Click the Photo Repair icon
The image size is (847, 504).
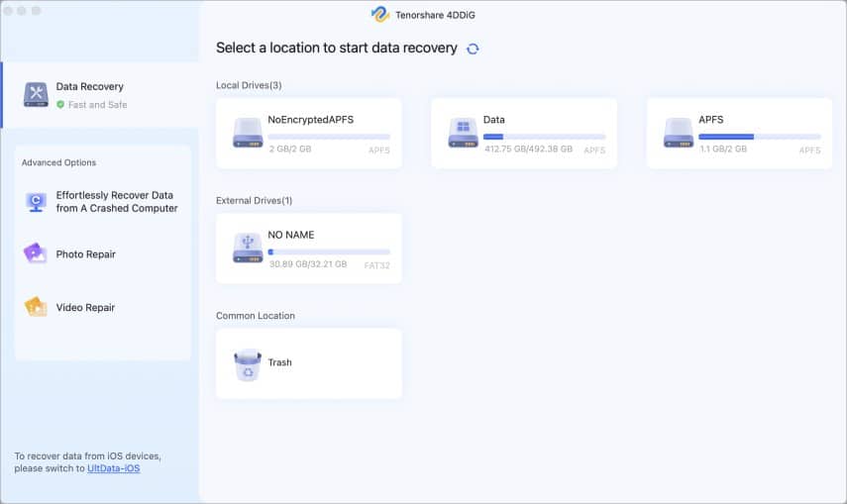click(x=35, y=252)
